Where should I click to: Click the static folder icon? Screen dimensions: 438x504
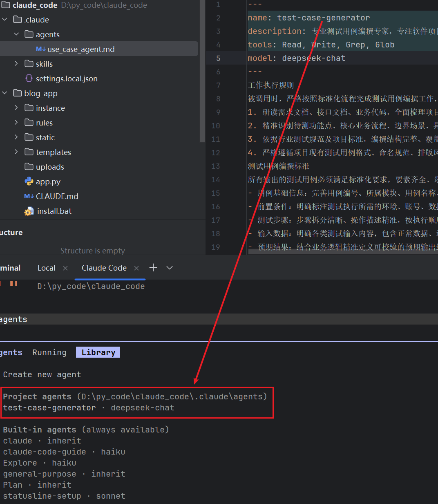coord(29,137)
